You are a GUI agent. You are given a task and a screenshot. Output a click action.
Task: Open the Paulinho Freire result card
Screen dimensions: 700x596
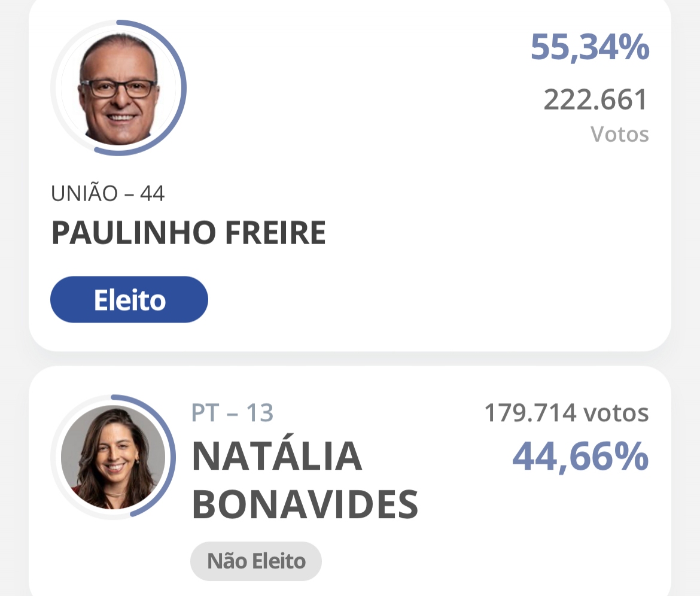[350, 174]
